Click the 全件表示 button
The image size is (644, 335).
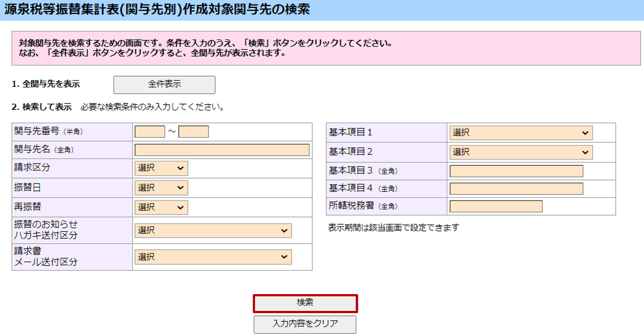tap(164, 85)
